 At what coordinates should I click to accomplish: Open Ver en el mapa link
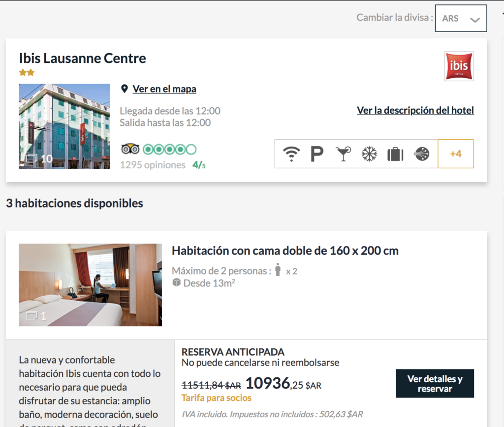click(x=164, y=89)
